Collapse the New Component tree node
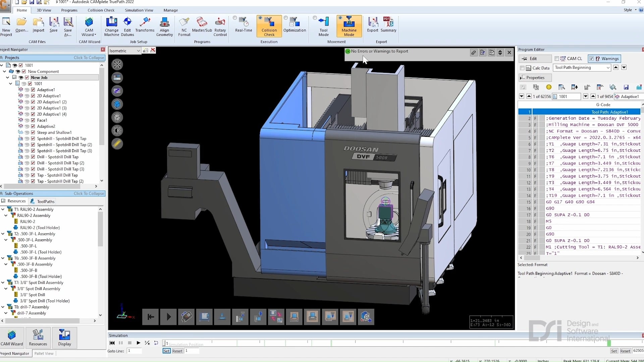The image size is (644, 362). click(4, 71)
